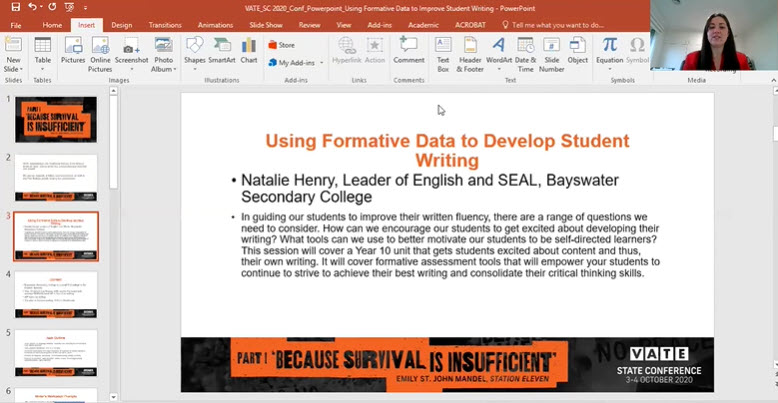This screenshot has width=778, height=403.
Task: Insert a Chart from ribbon
Action: pos(248,51)
